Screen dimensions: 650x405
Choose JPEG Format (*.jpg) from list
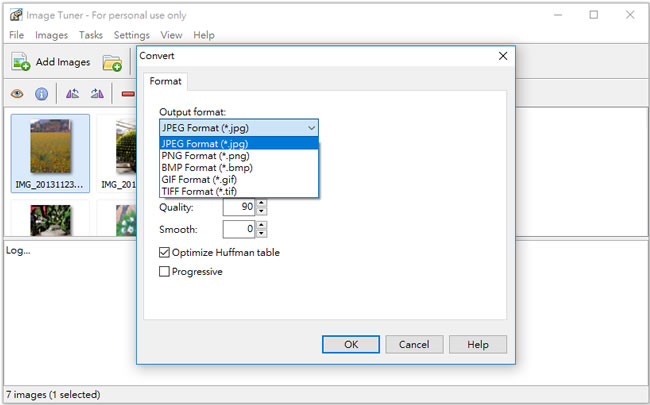coord(239,143)
